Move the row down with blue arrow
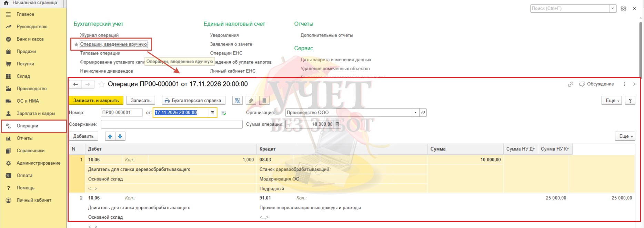The width and height of the screenshot is (644, 228). click(120, 136)
